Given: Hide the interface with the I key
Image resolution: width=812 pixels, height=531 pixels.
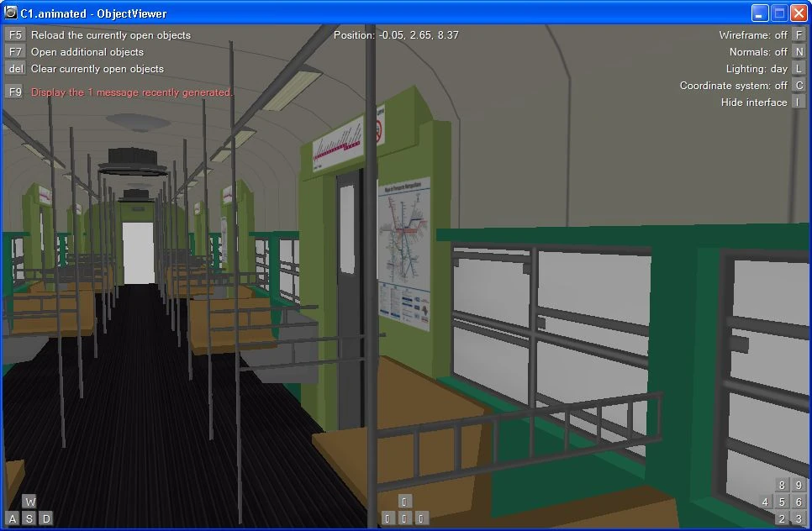Looking at the screenshot, I should (799, 102).
